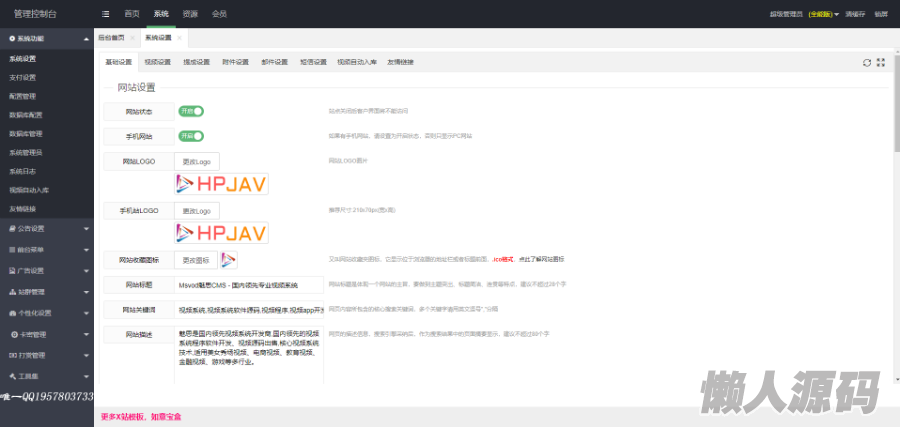Click the 广告设置 sidebar icon
This screenshot has height=427, width=900.
click(12, 270)
